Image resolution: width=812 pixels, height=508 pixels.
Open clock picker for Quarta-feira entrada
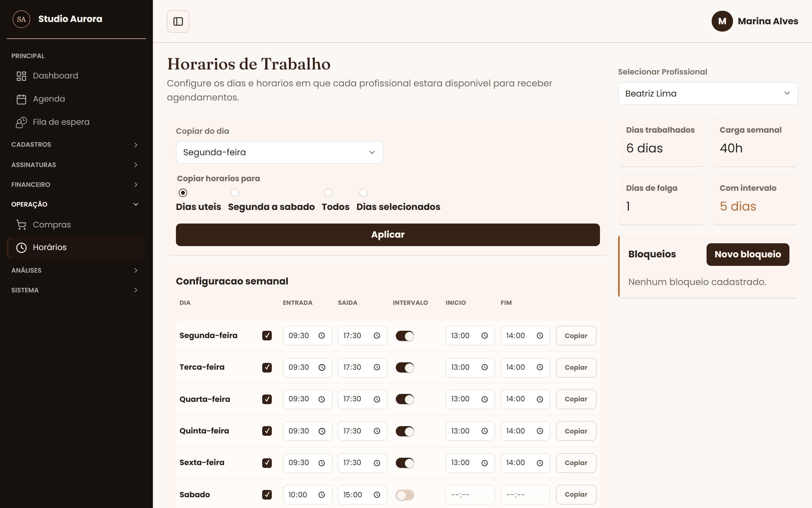point(321,399)
